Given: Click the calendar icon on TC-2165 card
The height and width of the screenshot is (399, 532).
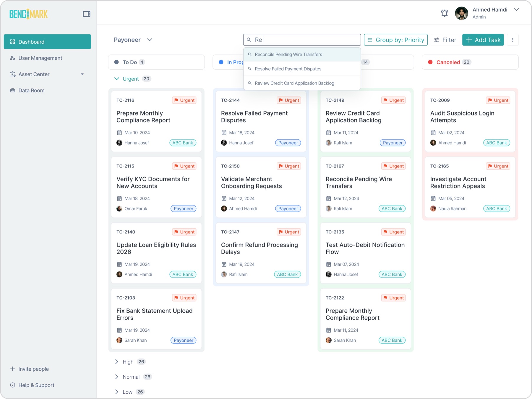Looking at the screenshot, I should [433, 198].
